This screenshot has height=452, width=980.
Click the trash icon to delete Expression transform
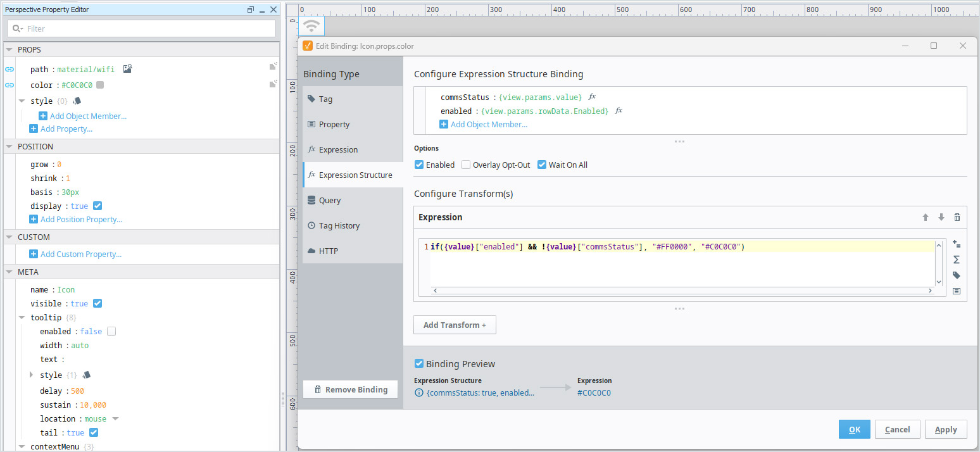957,217
